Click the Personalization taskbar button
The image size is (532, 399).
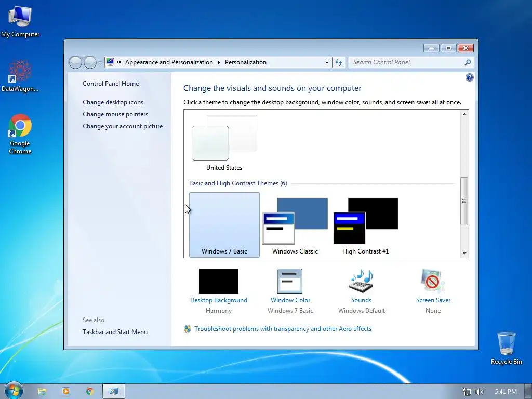tap(114, 392)
